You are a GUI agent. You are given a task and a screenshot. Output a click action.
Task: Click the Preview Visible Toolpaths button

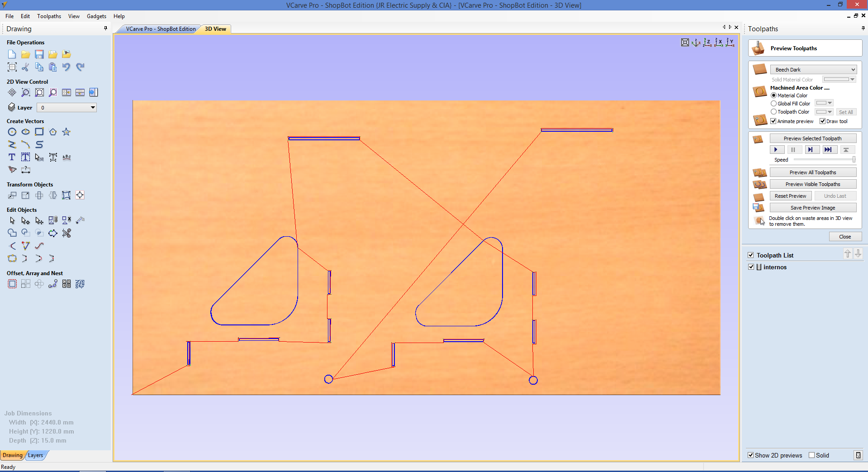pyautogui.click(x=813, y=184)
